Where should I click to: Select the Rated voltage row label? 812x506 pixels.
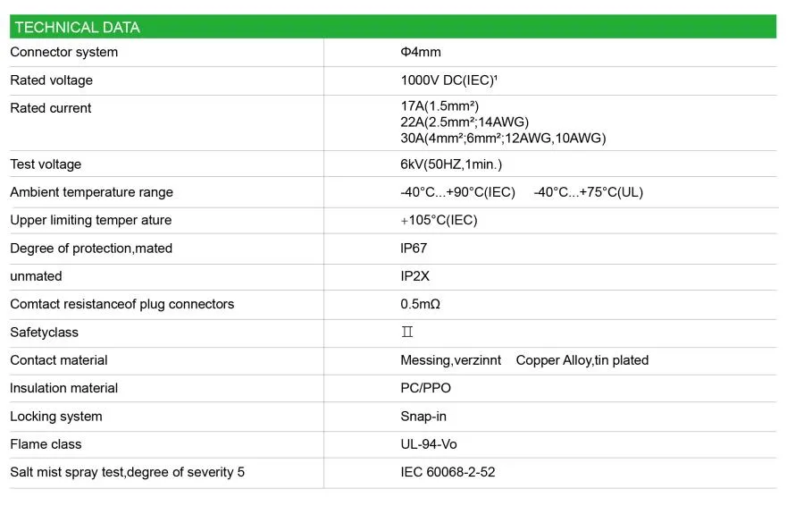(51, 80)
